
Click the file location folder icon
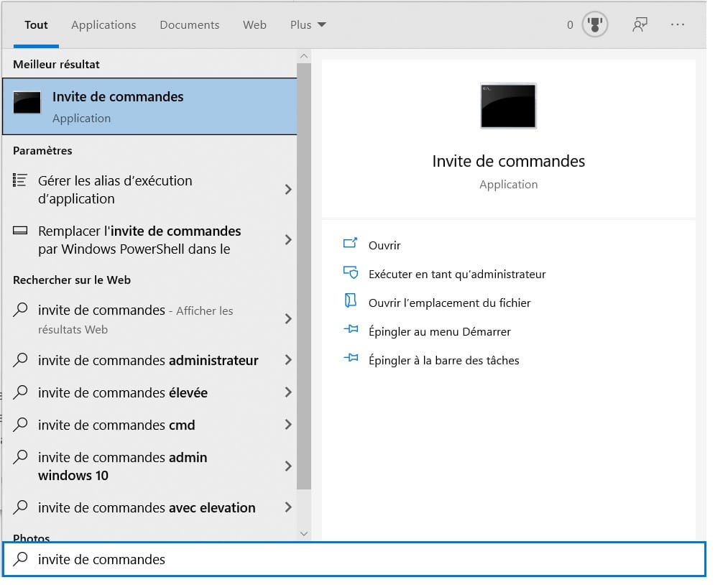[x=351, y=300]
